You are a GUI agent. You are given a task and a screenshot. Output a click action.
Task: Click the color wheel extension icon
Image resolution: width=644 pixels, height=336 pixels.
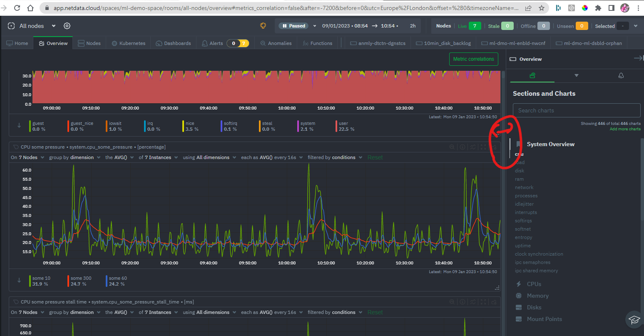point(585,8)
